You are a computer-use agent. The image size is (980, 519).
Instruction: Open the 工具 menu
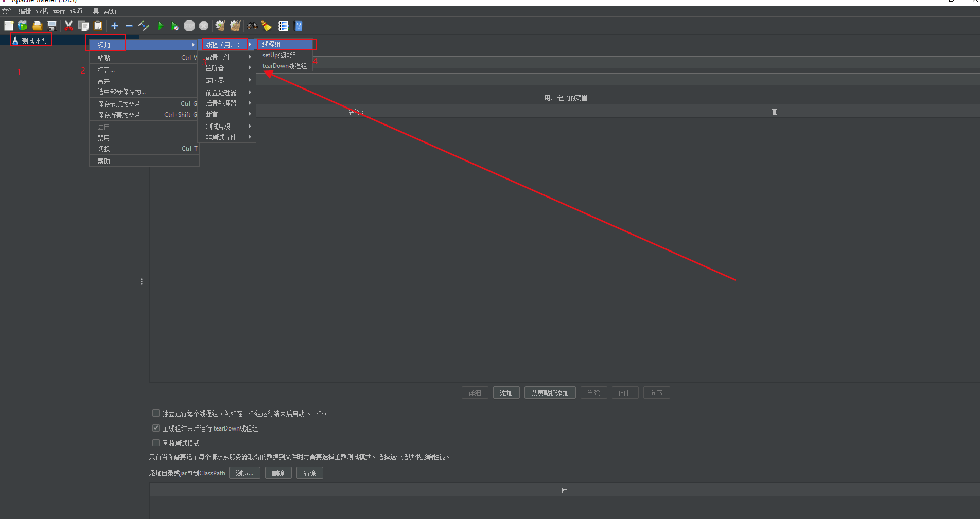[x=93, y=11]
